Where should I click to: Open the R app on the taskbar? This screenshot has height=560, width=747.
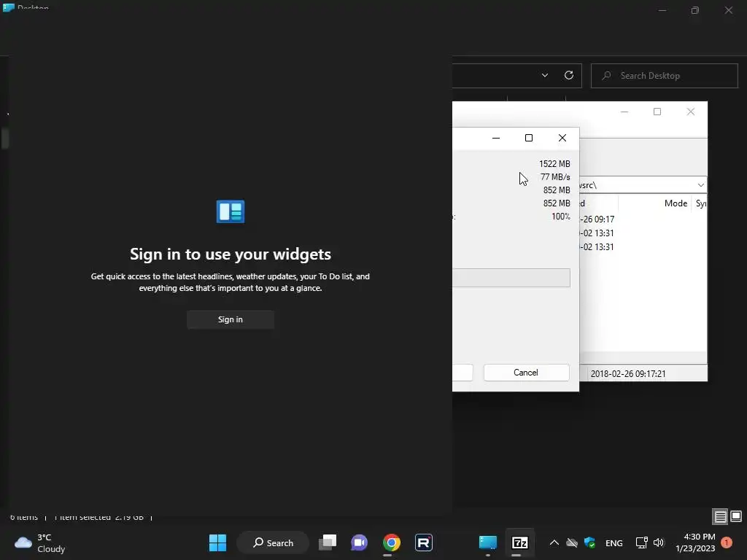pyautogui.click(x=424, y=542)
